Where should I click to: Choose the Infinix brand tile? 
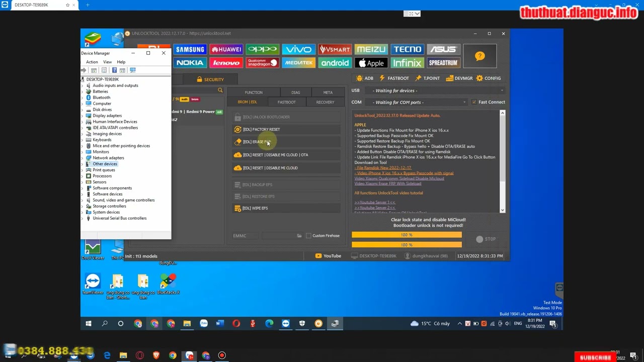407,63
